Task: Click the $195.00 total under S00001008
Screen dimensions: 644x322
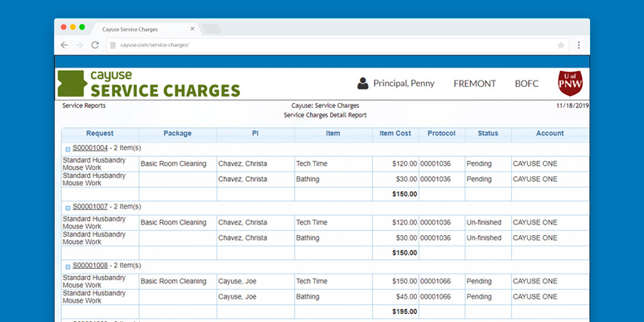Action: point(405,312)
